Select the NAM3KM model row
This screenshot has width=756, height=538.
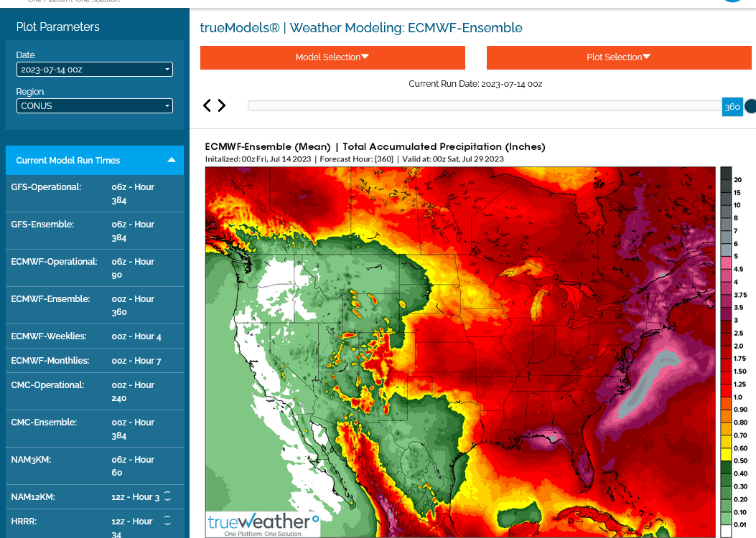pos(95,466)
